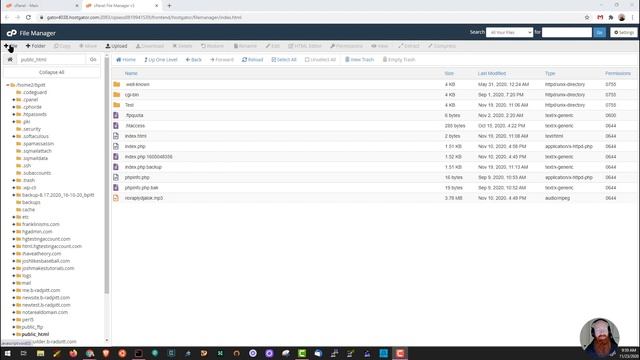Open the Permissions tool
Viewport: 640px width, 360px height.
click(346, 46)
